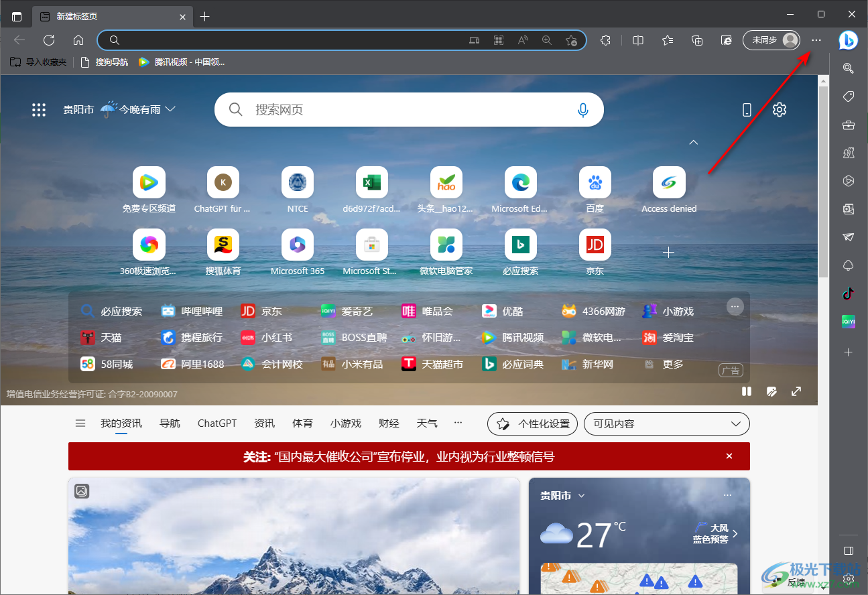This screenshot has width=868, height=595.
Task: Start voice search with microphone icon
Action: coord(583,110)
